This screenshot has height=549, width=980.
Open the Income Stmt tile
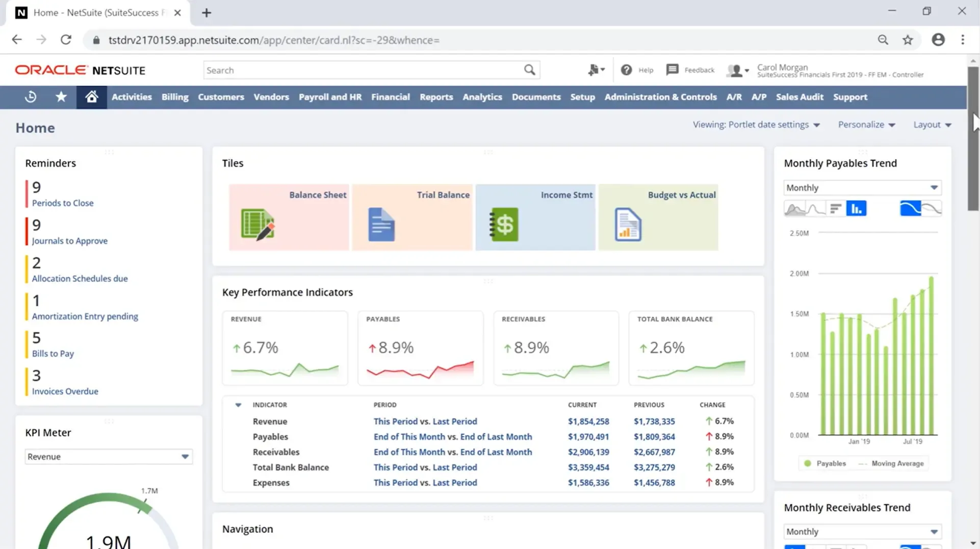(535, 217)
